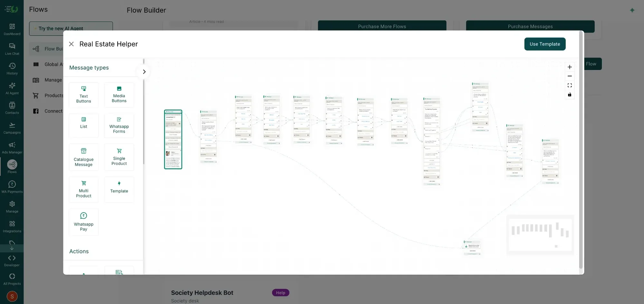Open WA Payments in the sidebar

click(12, 187)
